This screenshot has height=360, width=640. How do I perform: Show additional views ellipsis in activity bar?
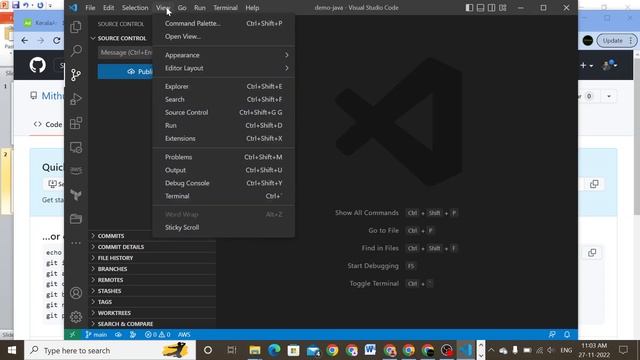(76, 243)
